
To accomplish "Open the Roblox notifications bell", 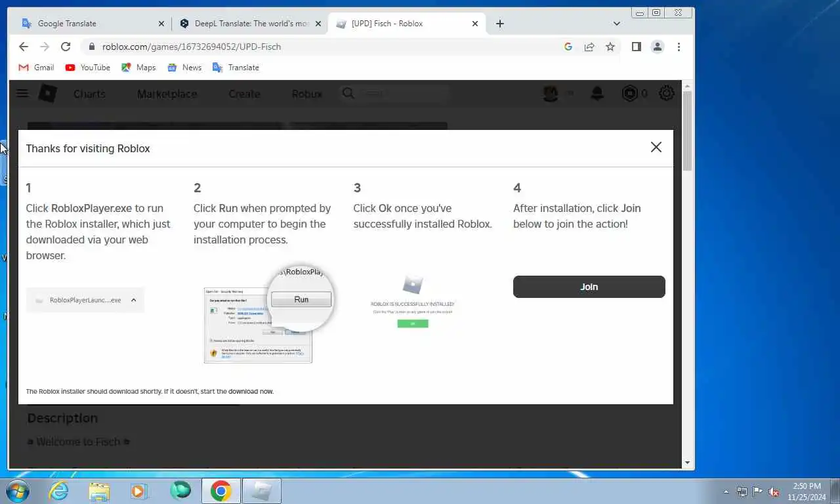I will point(597,94).
